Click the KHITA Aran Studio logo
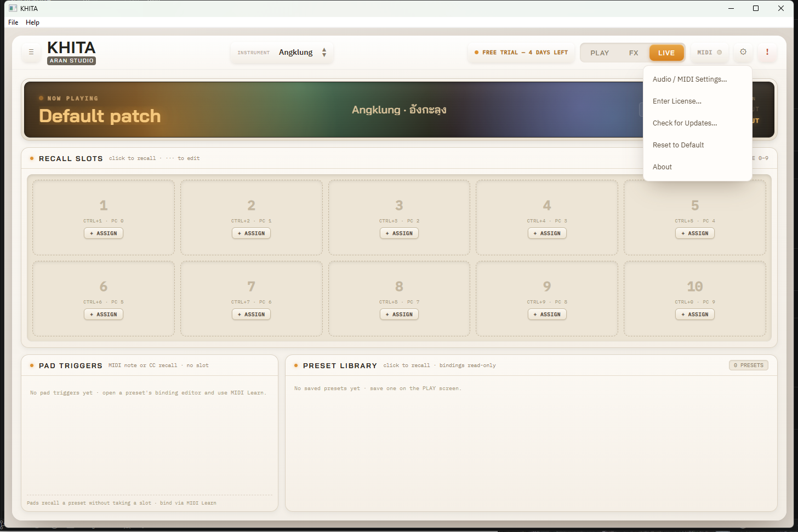798x532 pixels. pyautogui.click(x=71, y=53)
